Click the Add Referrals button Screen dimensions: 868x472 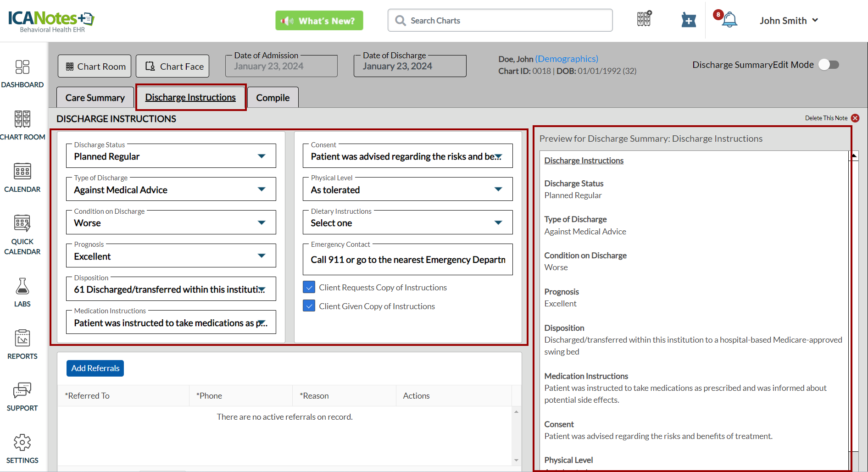tap(95, 368)
